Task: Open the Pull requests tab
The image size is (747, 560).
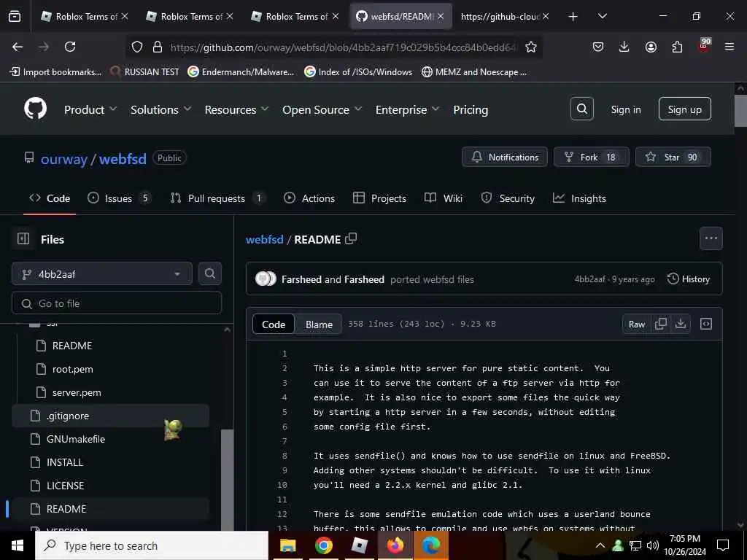Action: pos(217,198)
